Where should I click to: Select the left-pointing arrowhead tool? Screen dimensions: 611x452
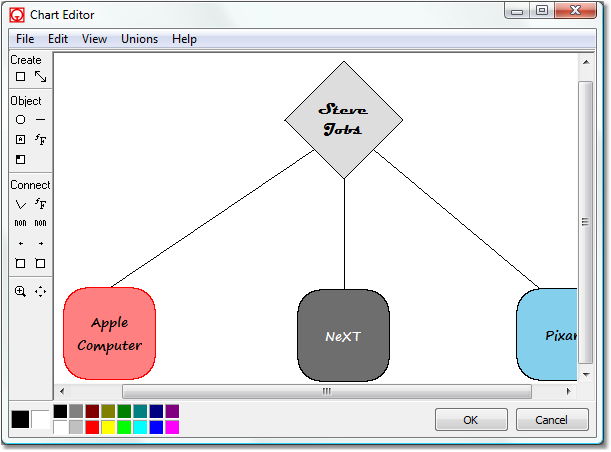pyautogui.click(x=21, y=244)
